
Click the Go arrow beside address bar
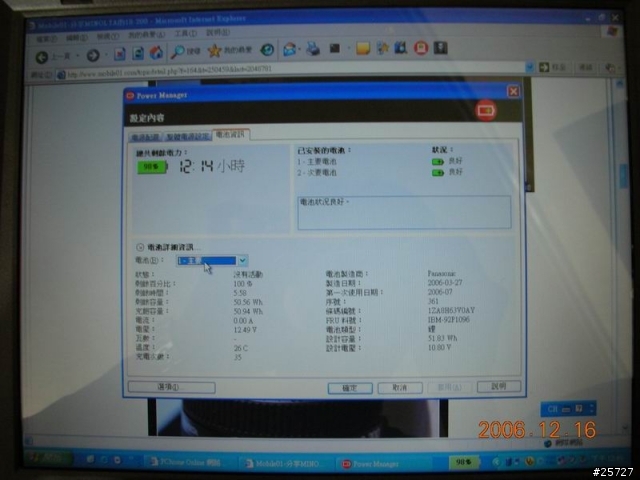pos(544,67)
